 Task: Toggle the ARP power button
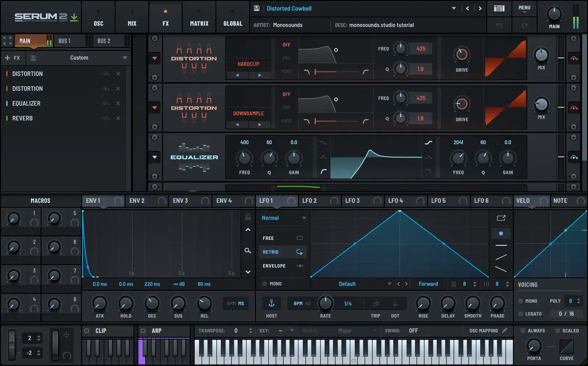(143, 331)
